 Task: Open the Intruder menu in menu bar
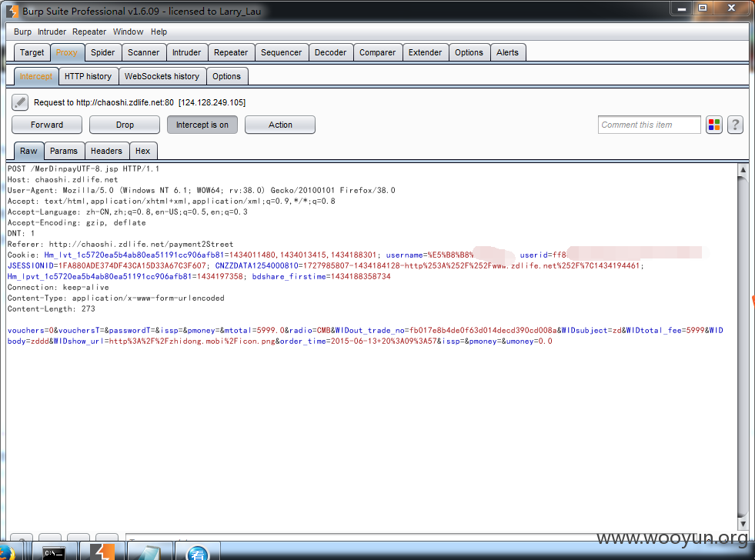pos(52,32)
